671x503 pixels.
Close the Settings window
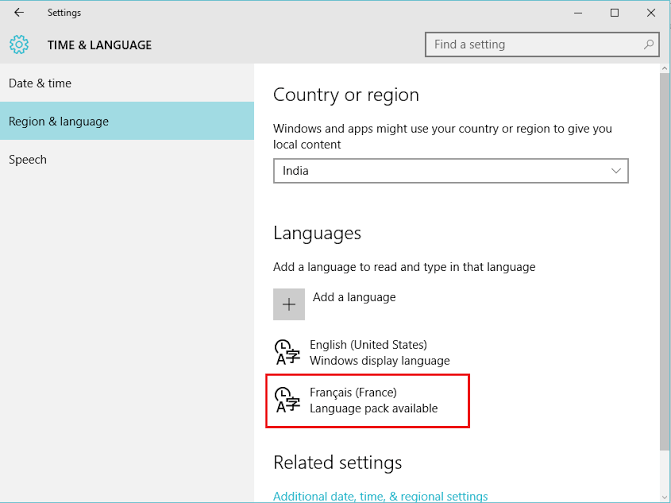(x=651, y=13)
